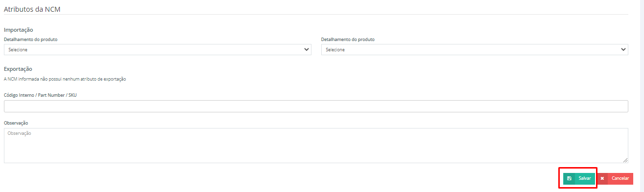The height and width of the screenshot is (192, 644).
Task: Click the floppy disk icon on Salvar
Action: coord(569,179)
